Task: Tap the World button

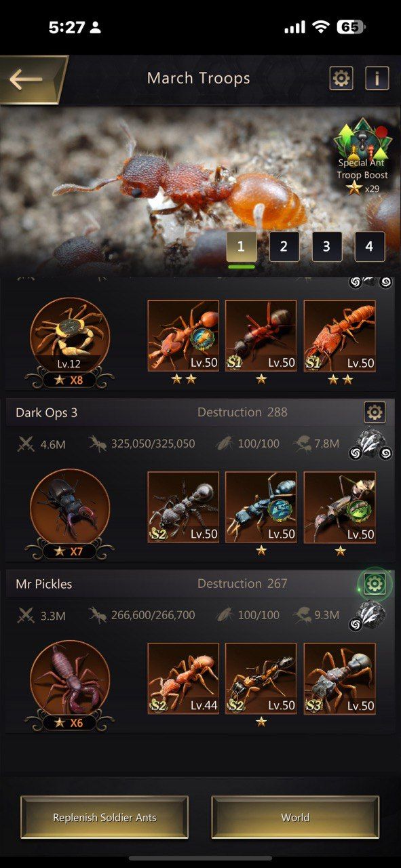Action: click(295, 817)
